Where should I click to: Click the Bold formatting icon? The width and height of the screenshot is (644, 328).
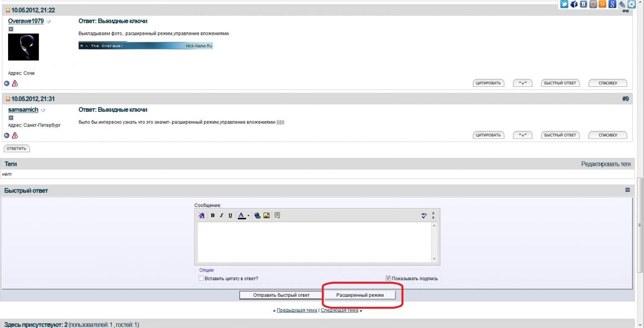pos(213,216)
